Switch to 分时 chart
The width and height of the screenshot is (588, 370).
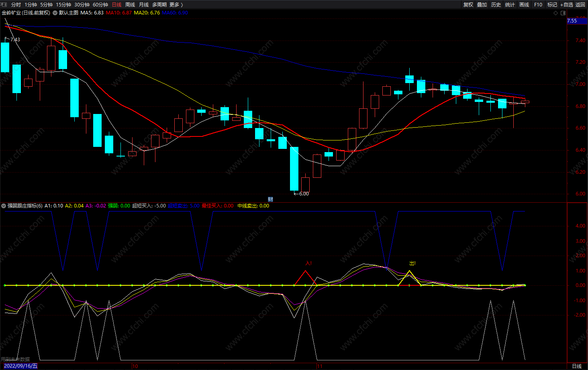pos(16,5)
